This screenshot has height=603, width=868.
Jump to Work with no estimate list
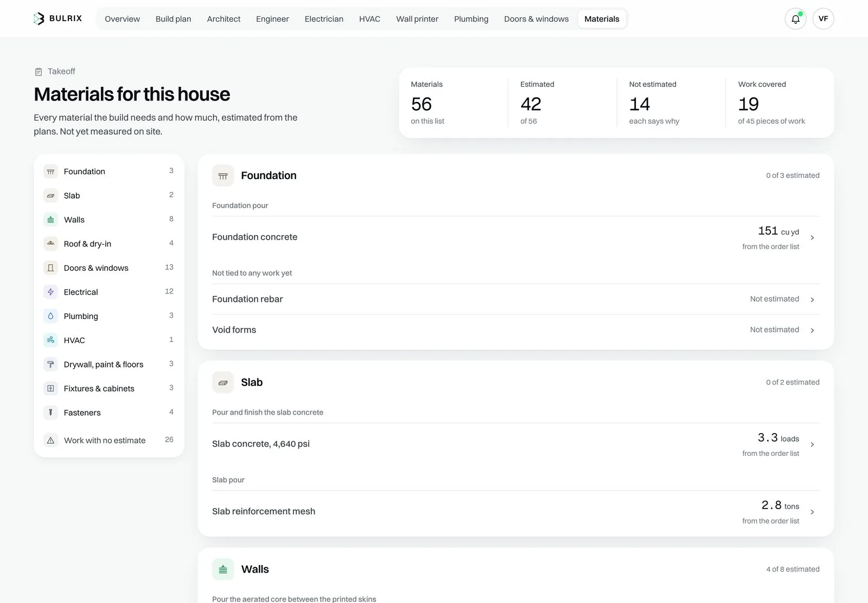[x=108, y=440]
